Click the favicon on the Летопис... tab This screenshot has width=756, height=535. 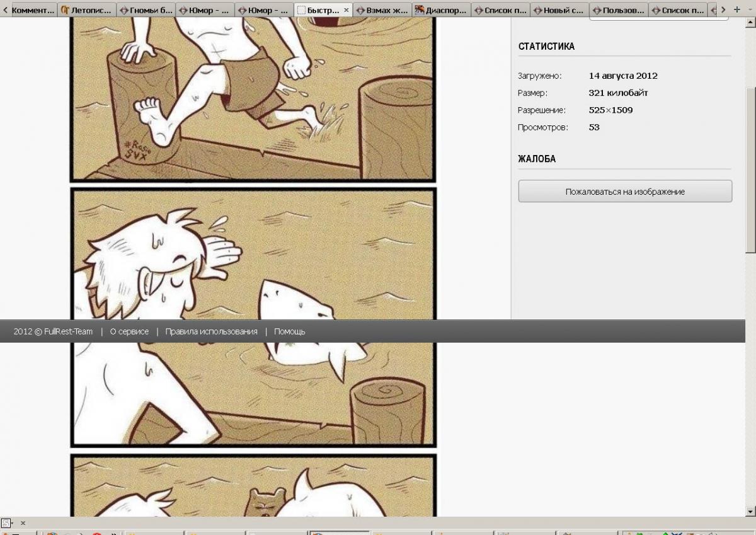point(66,10)
